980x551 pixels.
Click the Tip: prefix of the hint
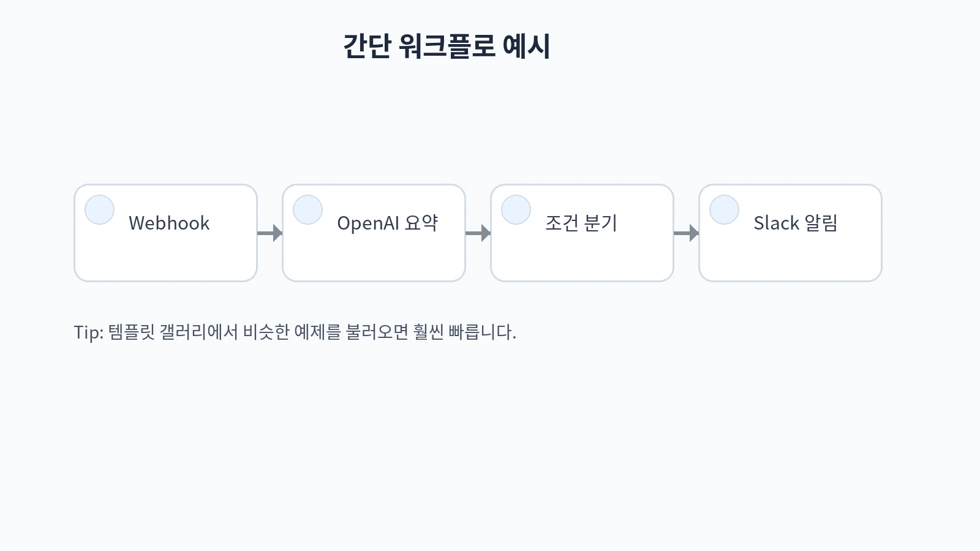pyautogui.click(x=88, y=332)
